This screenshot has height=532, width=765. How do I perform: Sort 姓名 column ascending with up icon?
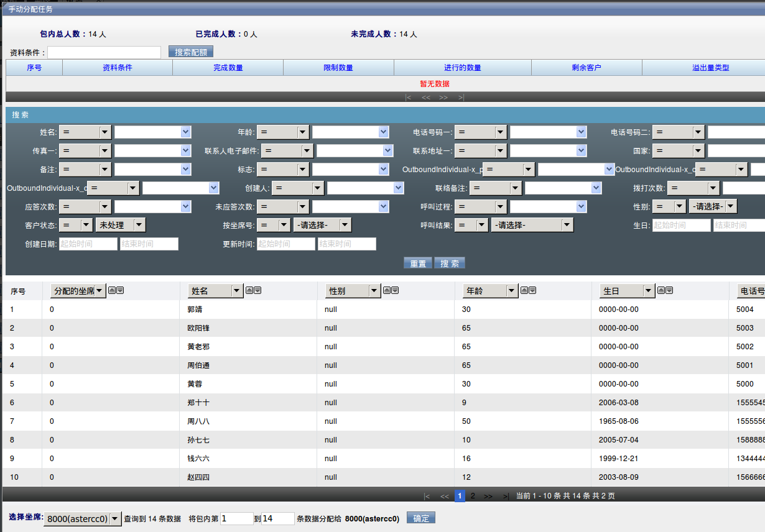tap(249, 290)
